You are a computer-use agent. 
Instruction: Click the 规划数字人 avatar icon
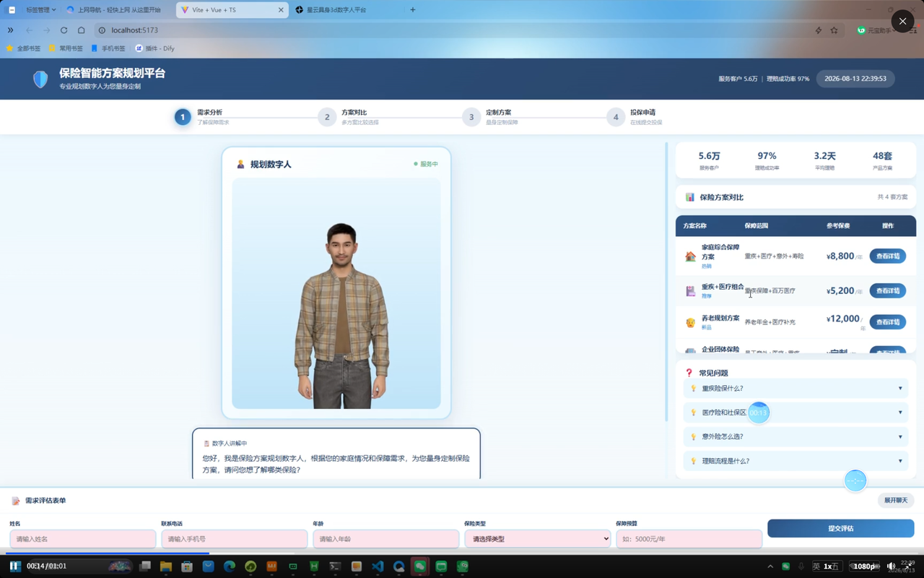(240, 165)
